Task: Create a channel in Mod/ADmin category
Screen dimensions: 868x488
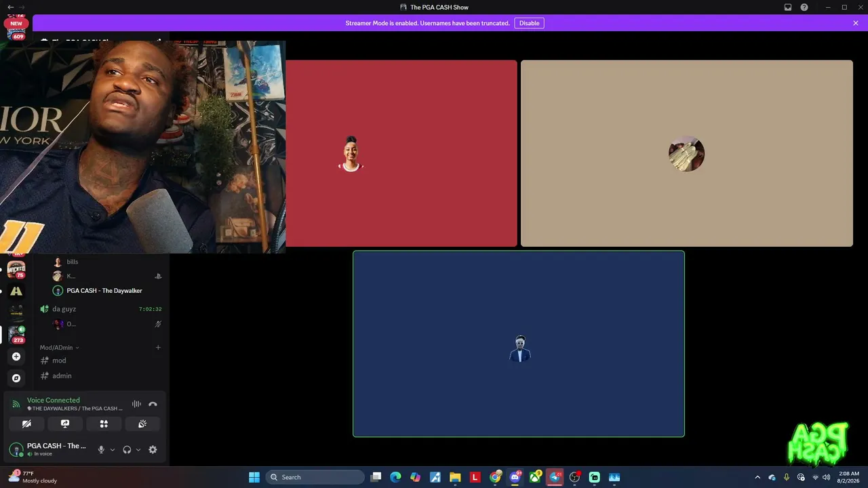Action: pos(158,348)
